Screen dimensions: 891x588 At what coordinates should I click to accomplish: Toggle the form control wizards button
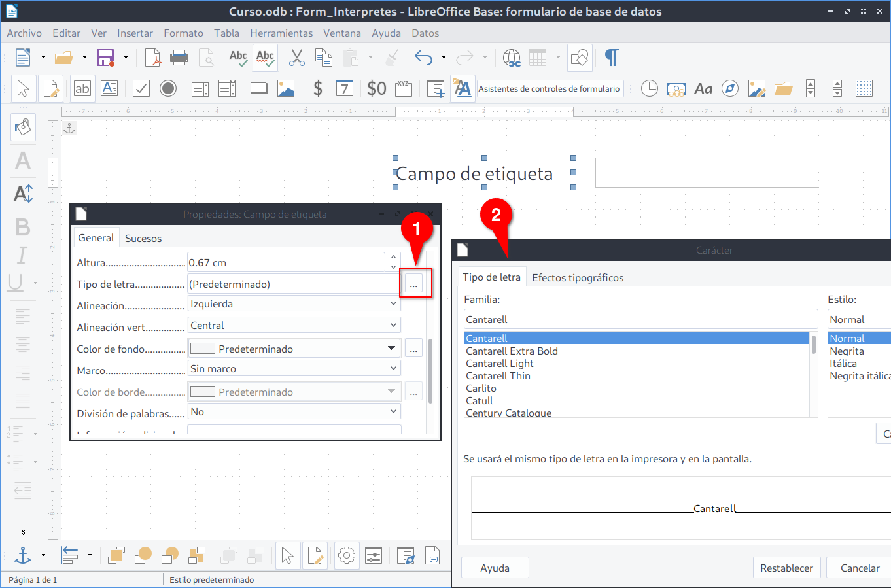tap(463, 88)
